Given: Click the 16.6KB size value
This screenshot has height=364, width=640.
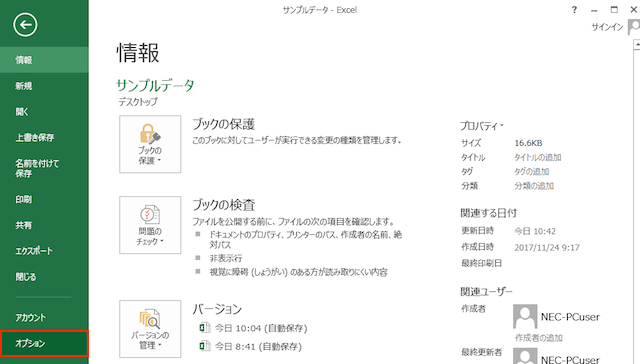Looking at the screenshot, I should click(x=528, y=143).
